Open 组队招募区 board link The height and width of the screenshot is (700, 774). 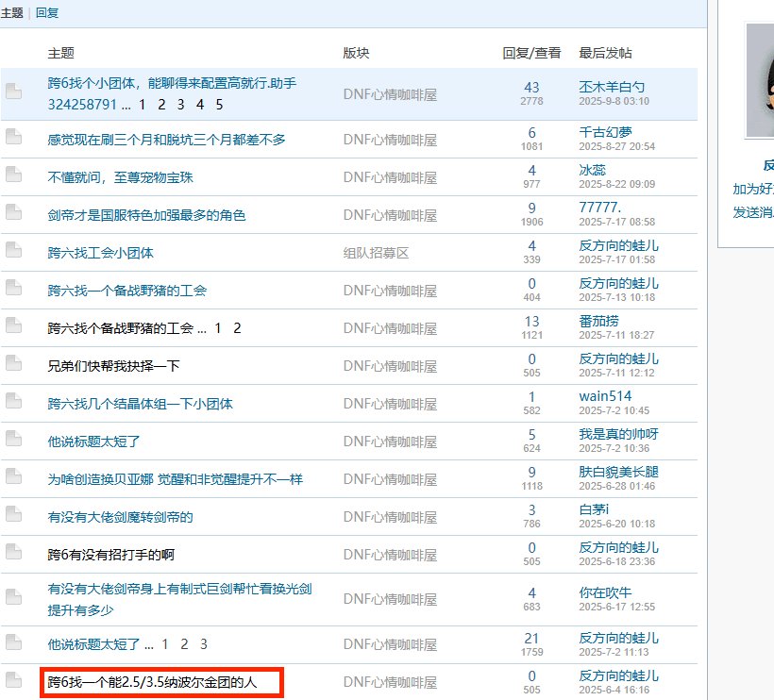tap(376, 253)
